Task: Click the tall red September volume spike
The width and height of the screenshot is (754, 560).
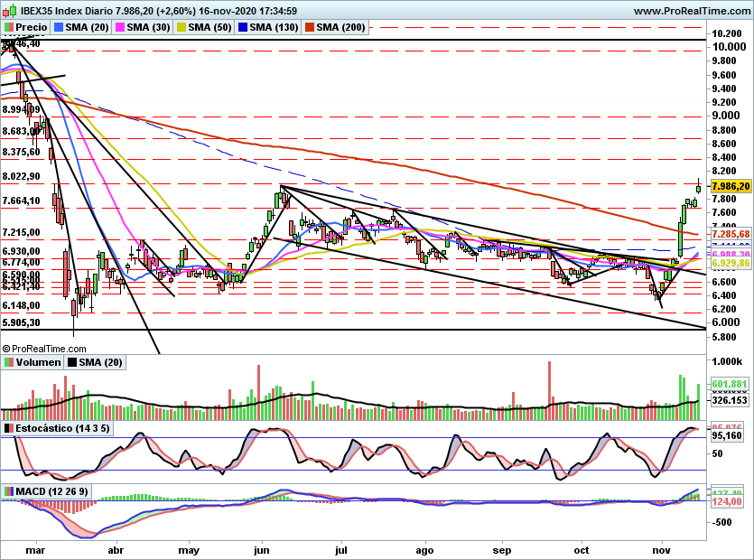Action: click(x=550, y=391)
